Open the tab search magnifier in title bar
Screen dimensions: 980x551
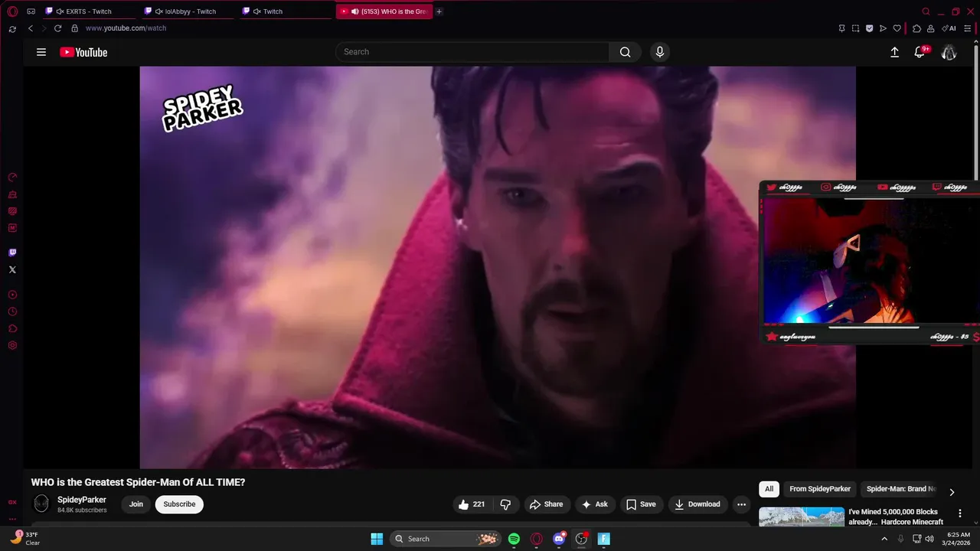point(926,11)
